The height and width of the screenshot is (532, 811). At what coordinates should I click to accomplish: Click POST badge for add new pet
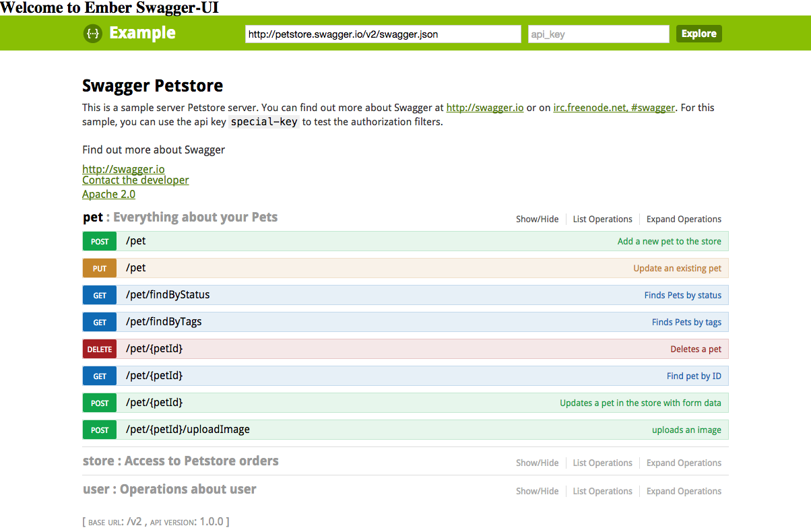(x=100, y=241)
